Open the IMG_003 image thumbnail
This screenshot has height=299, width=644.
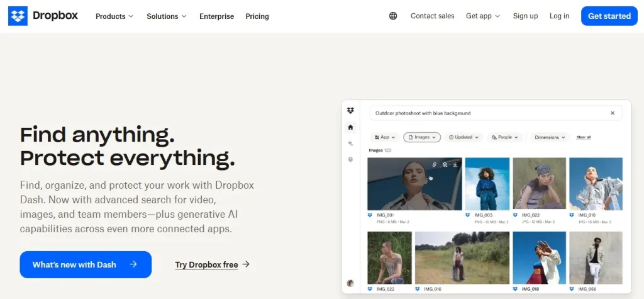click(x=487, y=184)
